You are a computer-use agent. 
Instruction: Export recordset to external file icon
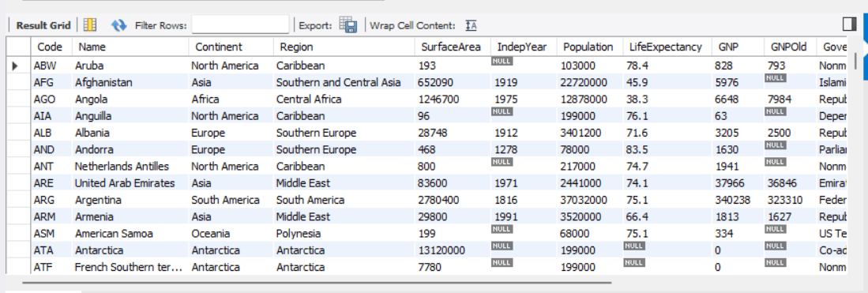(x=348, y=25)
